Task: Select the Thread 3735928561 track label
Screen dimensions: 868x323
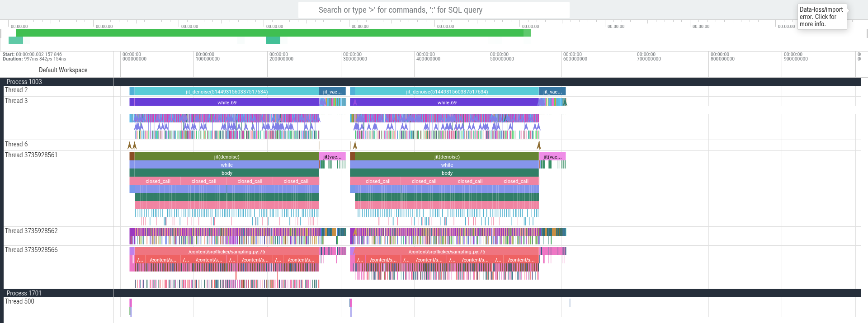Action: click(31, 155)
